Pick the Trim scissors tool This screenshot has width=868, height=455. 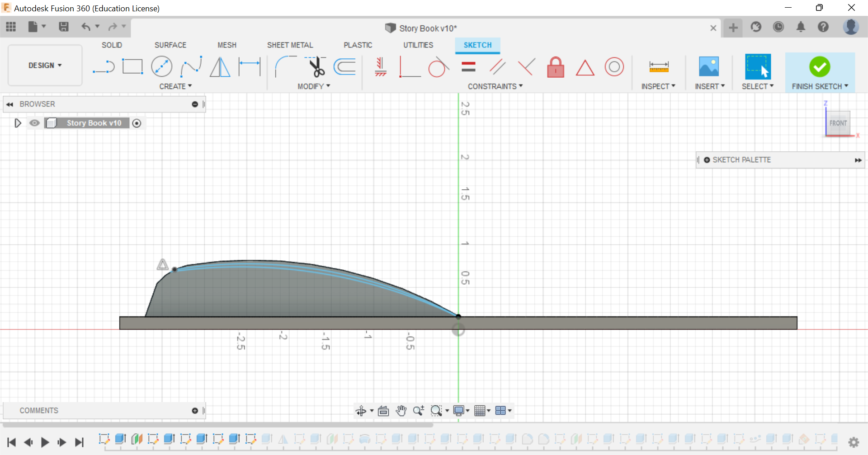pos(316,67)
